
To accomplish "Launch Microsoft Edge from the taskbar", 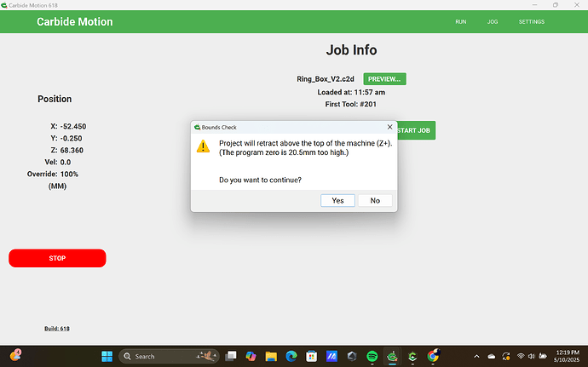I will click(291, 356).
